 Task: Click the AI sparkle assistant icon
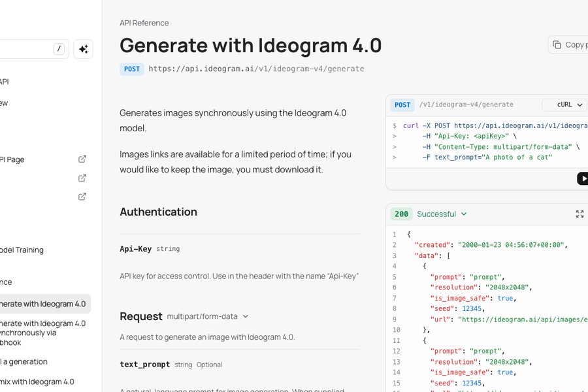[x=83, y=49]
